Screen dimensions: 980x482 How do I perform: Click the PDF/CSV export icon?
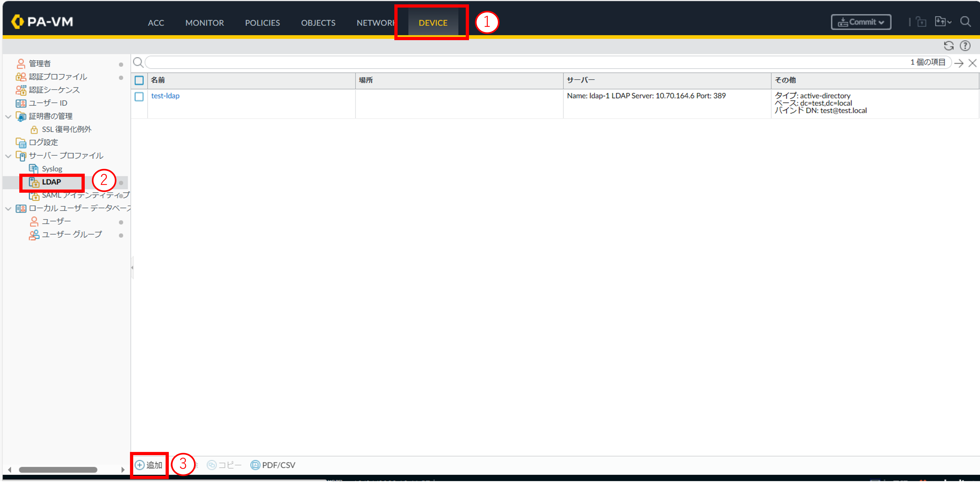(273, 465)
